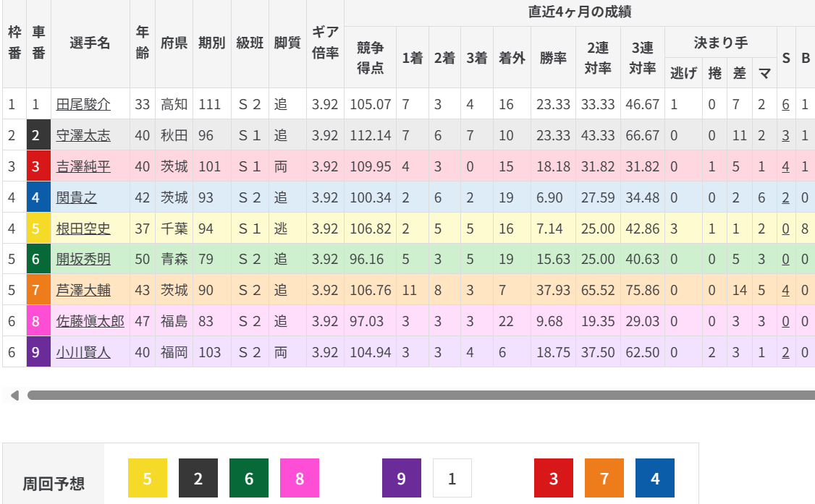Image resolution: width=815 pixels, height=504 pixels.
Task: Click the left arrow of horizontal scrollbar
Action: click(14, 396)
